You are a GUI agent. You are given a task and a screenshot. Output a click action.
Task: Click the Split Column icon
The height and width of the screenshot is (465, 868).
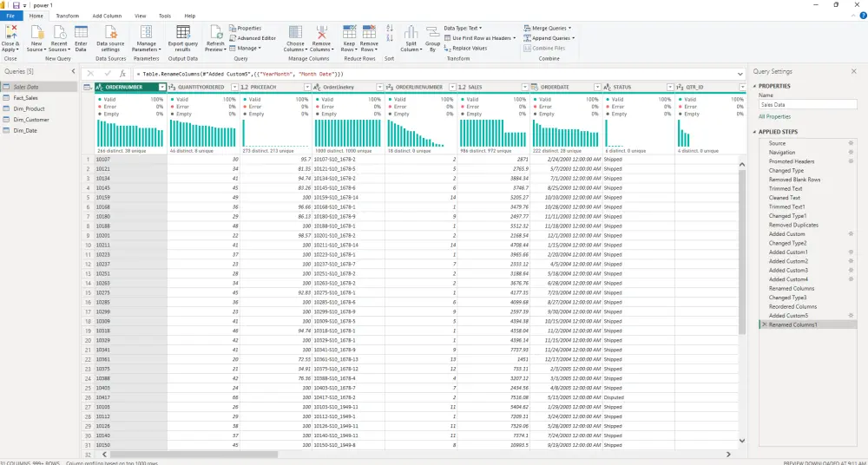click(x=411, y=32)
